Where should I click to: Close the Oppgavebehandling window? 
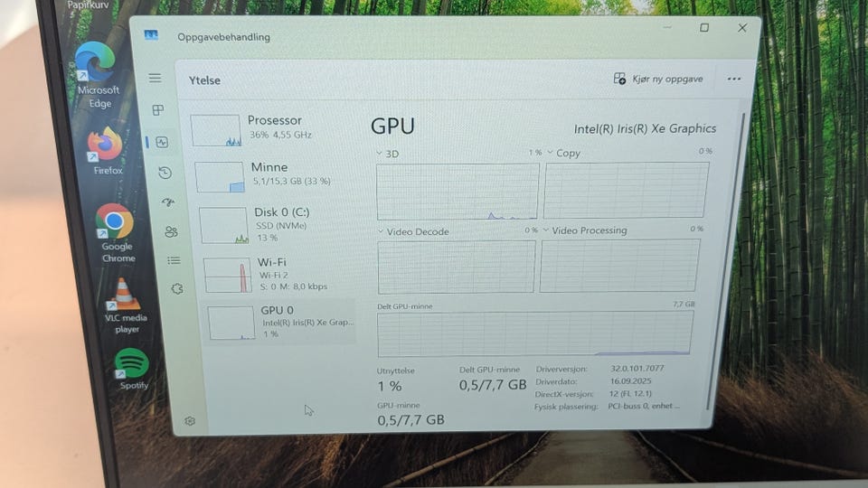coord(742,28)
